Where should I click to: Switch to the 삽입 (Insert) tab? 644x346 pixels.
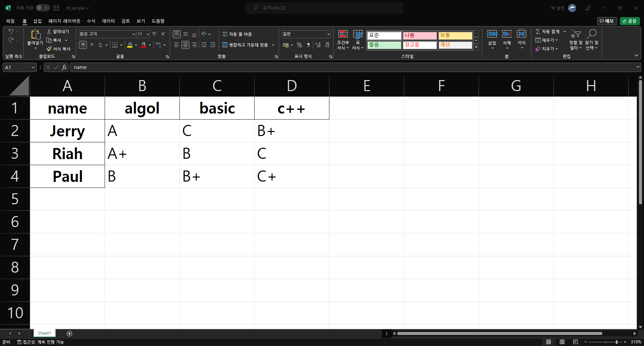38,21
